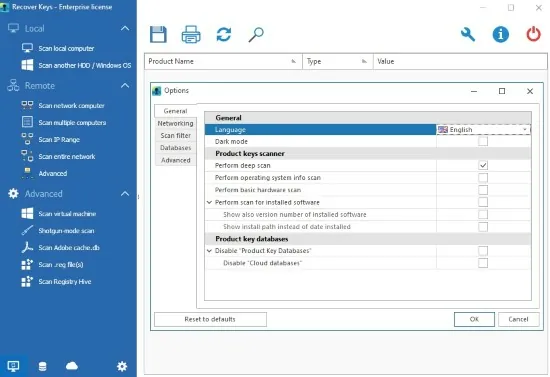Click the Remote Advanced icon
Screen dimensions: 550x377
click(x=27, y=173)
